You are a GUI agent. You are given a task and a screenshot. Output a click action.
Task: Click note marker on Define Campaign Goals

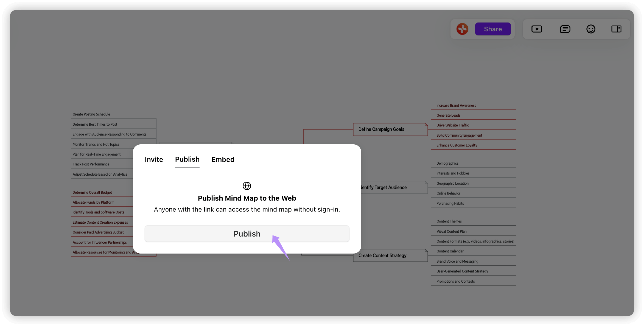pos(426,125)
